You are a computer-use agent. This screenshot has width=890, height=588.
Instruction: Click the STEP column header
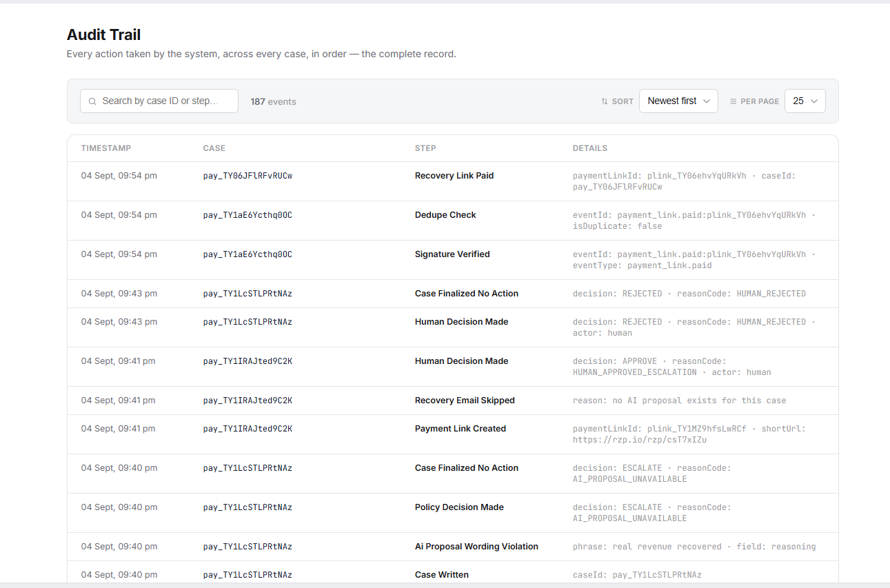(x=425, y=148)
